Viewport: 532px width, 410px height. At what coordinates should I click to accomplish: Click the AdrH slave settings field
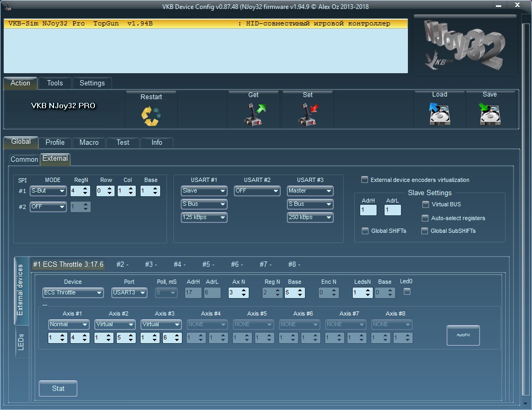(x=368, y=210)
